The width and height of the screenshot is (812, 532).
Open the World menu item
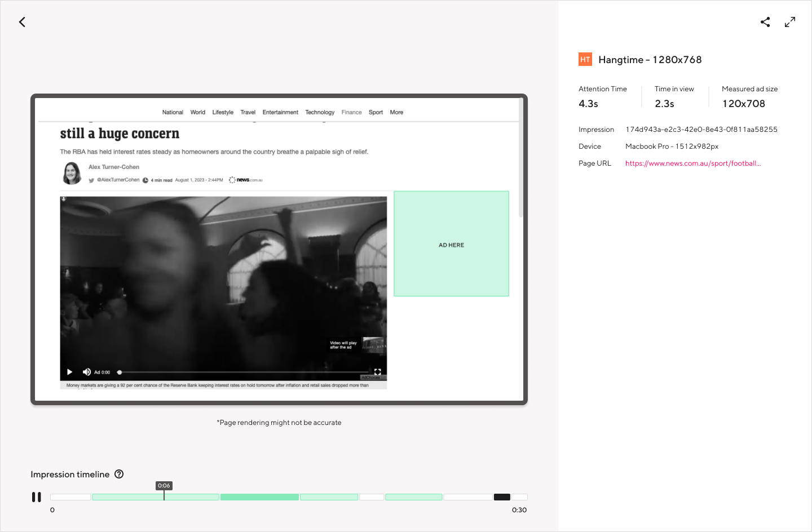[198, 112]
